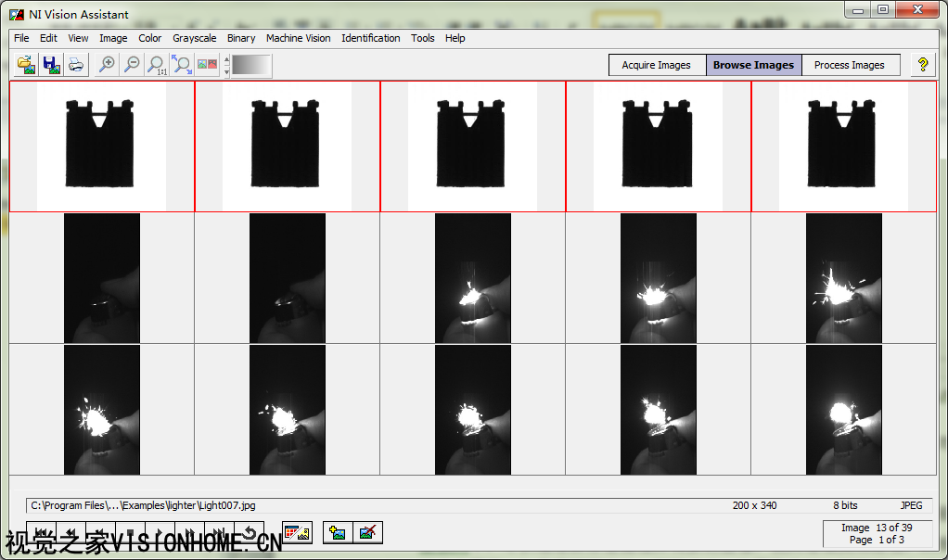This screenshot has width=948, height=560.
Task: Toggle thumbnail view icon in bottom bar
Action: click(297, 532)
